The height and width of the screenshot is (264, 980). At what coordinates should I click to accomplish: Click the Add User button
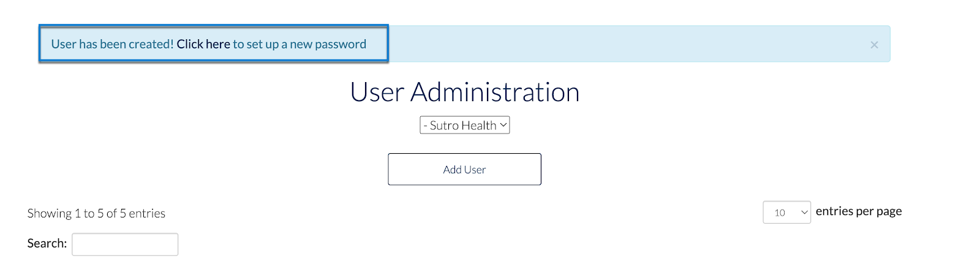[464, 169]
